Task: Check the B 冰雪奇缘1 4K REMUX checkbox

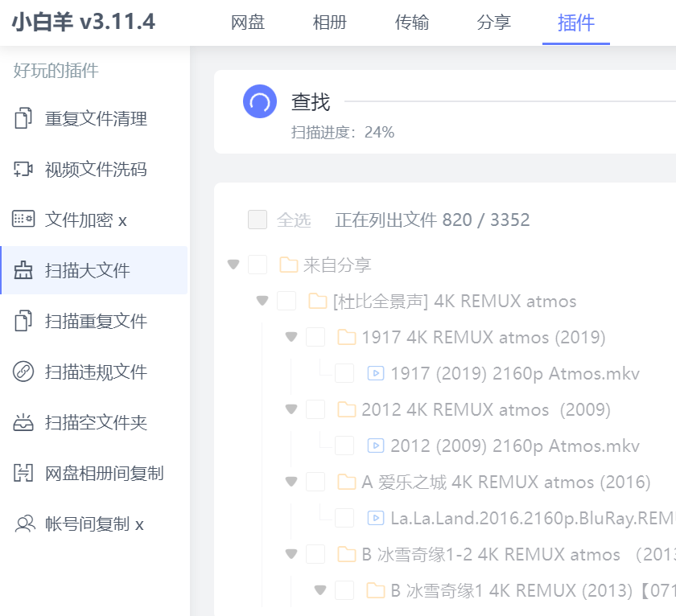Action: pyautogui.click(x=344, y=590)
